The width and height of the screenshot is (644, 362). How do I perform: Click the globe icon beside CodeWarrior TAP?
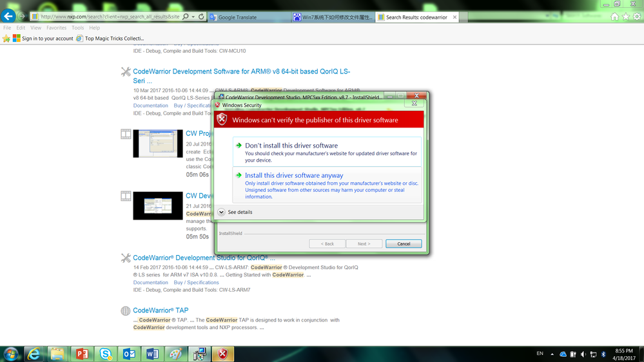click(x=126, y=310)
